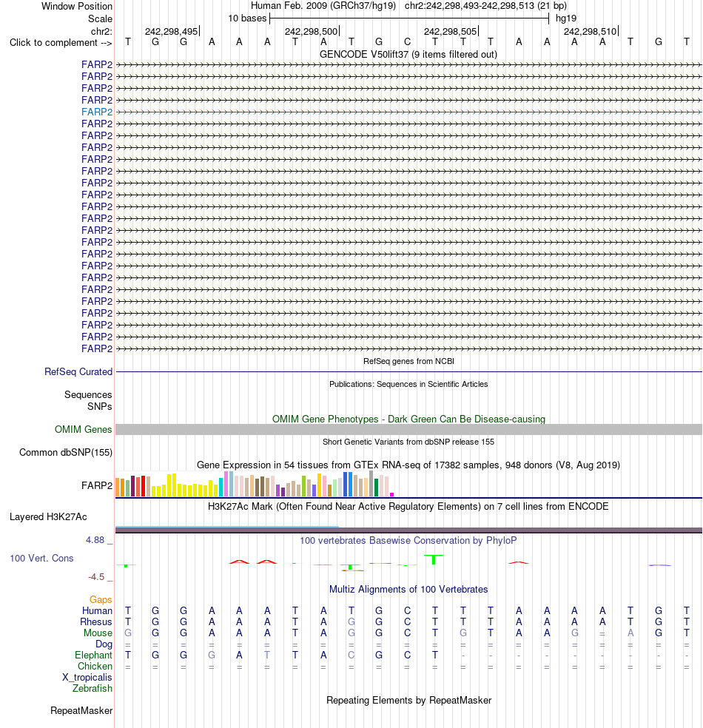This screenshot has height=728, width=703.
Task: Click the 'SNPs' subtrack label
Action: tap(100, 407)
